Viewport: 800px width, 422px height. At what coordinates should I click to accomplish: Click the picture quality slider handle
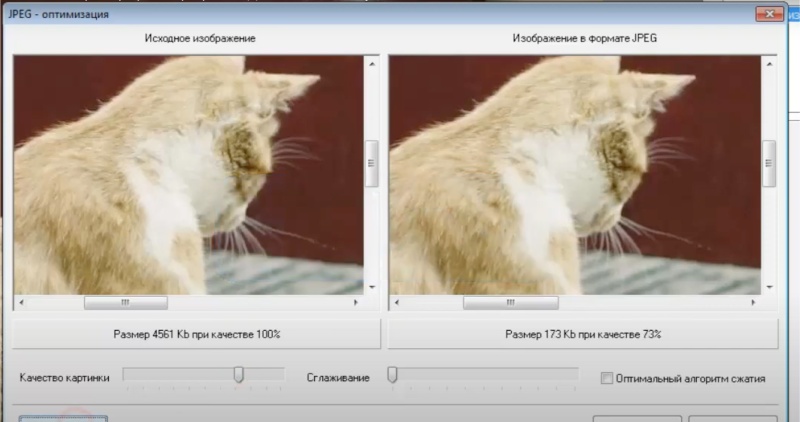click(238, 375)
